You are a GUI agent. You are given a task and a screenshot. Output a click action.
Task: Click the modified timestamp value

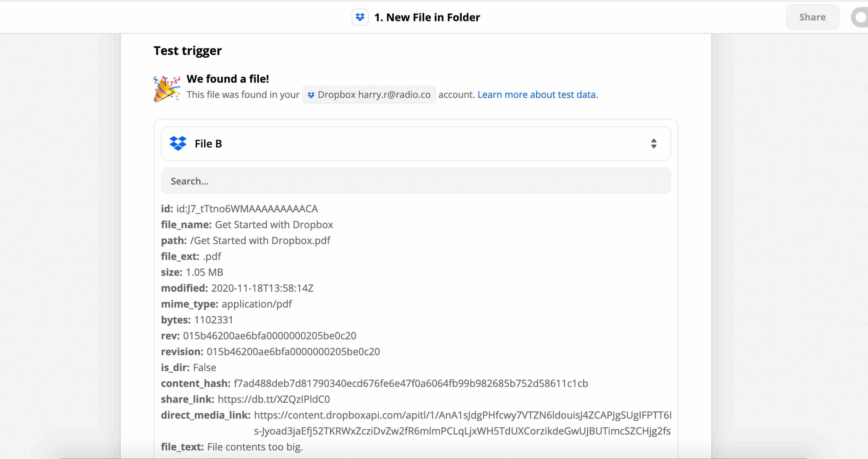point(262,288)
